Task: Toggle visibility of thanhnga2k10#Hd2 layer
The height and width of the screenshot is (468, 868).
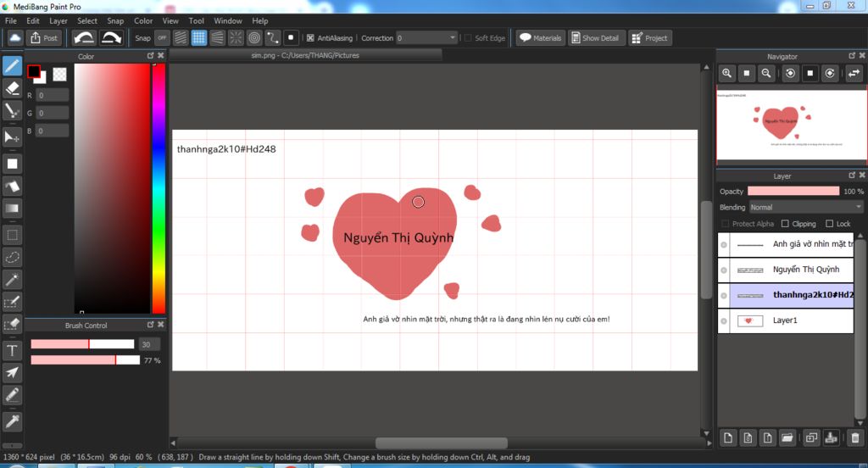Action: click(724, 296)
